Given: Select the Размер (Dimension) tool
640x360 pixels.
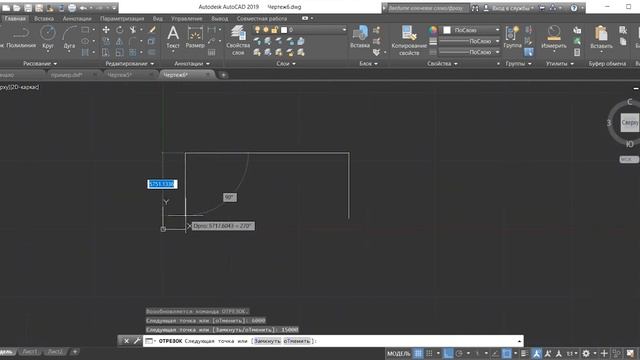Looking at the screenshot, I should click(195, 37).
